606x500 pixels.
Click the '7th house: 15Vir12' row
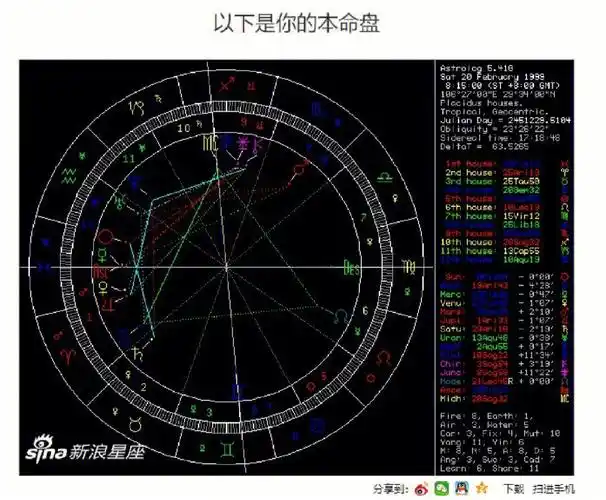(x=493, y=216)
